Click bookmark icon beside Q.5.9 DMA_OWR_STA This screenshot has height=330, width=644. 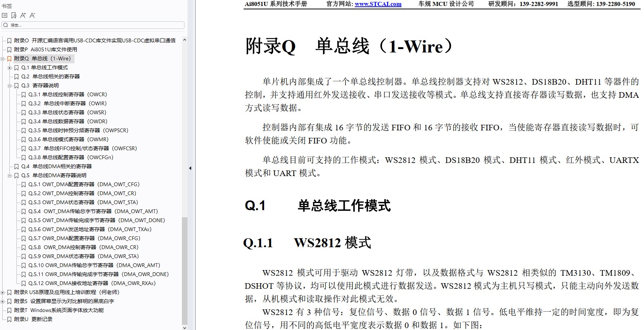(24, 256)
